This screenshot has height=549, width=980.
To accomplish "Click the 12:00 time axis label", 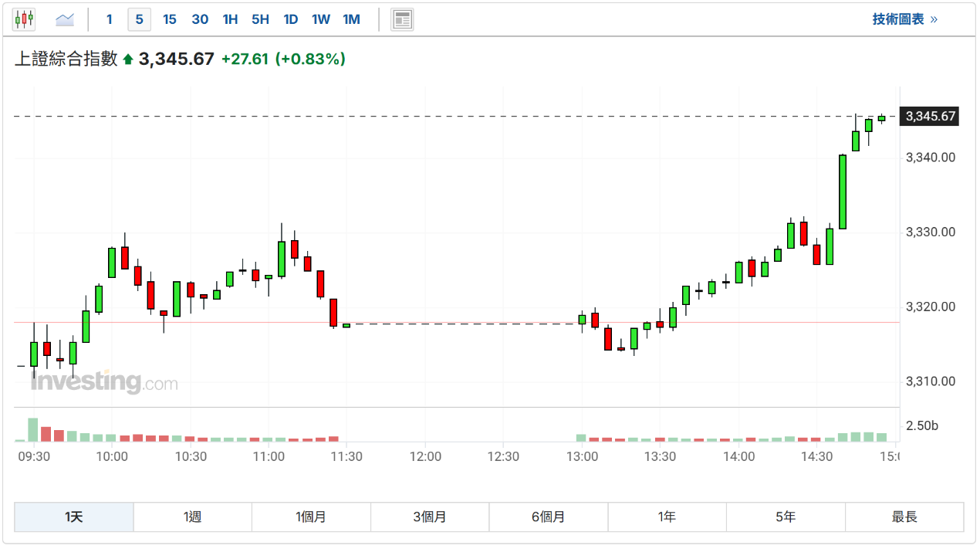I will (x=425, y=457).
